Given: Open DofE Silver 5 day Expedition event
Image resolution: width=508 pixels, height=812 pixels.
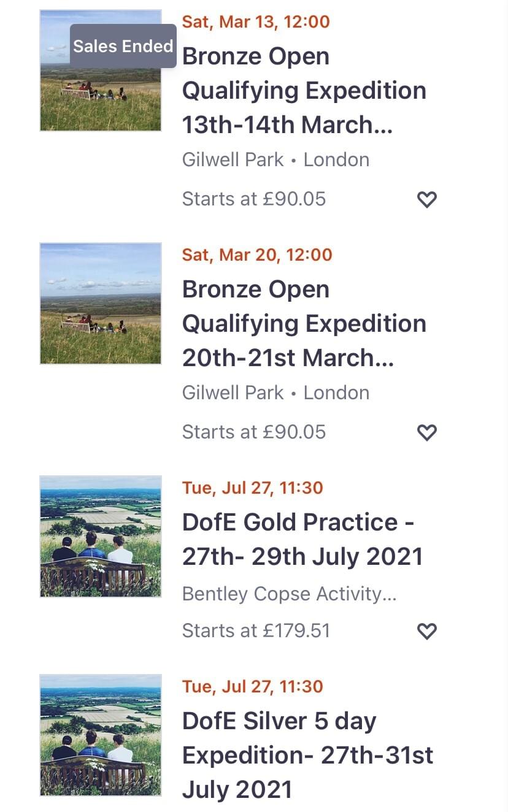Looking at the screenshot, I should 307,755.
